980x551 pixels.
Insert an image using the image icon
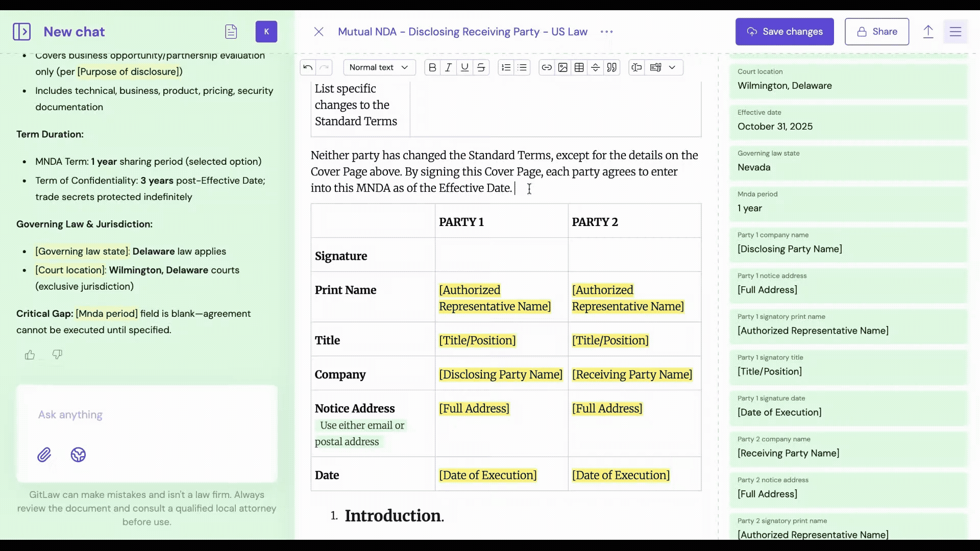[x=563, y=67]
